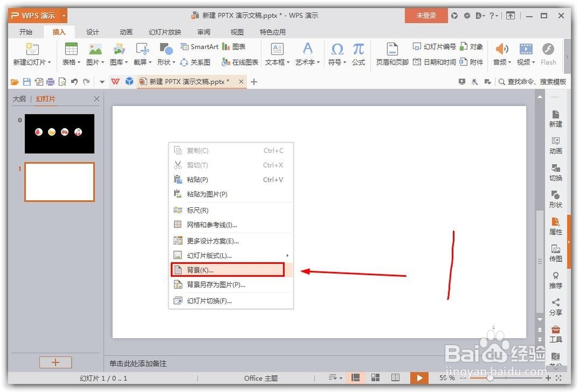
Task: Click the 视频 video icon
Action: 526,49
